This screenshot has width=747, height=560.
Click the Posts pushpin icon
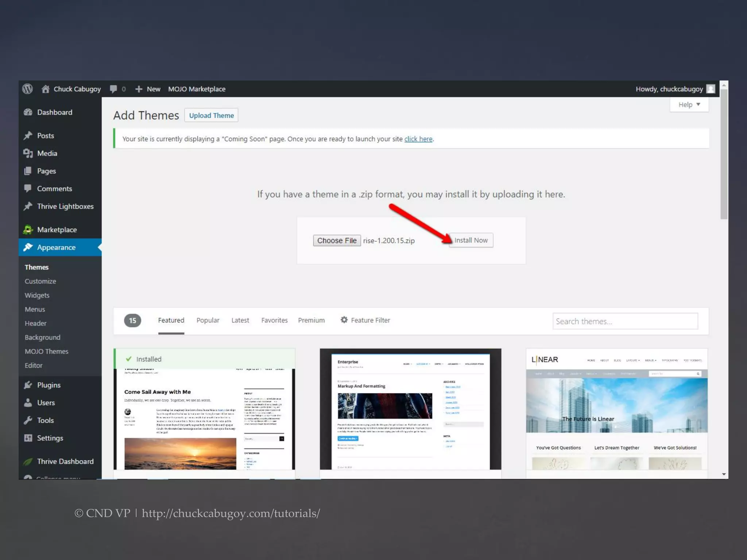coord(28,136)
